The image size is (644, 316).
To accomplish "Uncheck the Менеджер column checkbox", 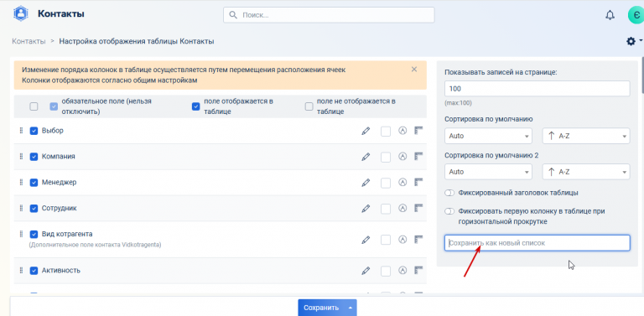I will (34, 183).
